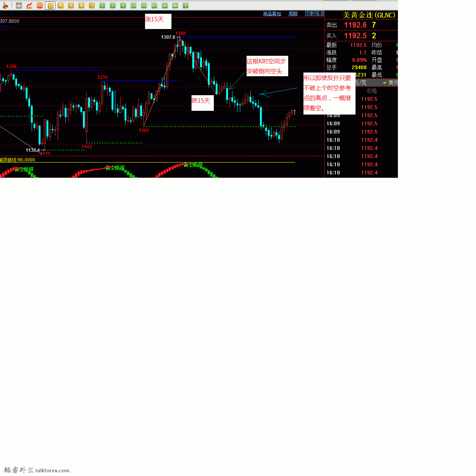Toggle the split panel layout icon
The image size is (476, 476).
click(x=321, y=13)
